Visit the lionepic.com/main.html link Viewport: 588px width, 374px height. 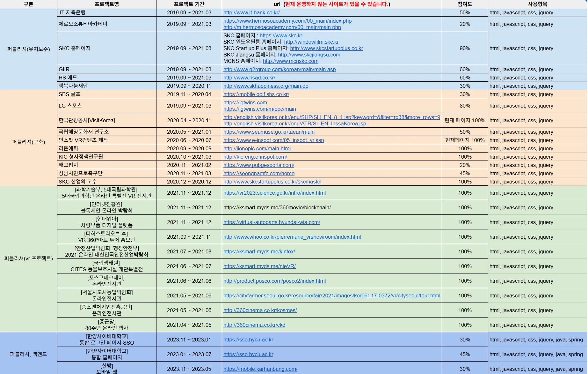[257, 149]
